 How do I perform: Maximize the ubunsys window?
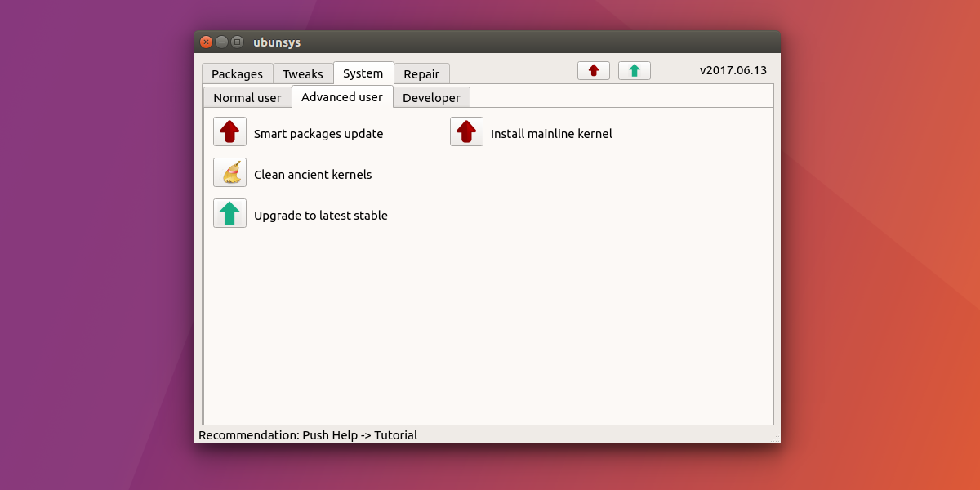point(237,42)
